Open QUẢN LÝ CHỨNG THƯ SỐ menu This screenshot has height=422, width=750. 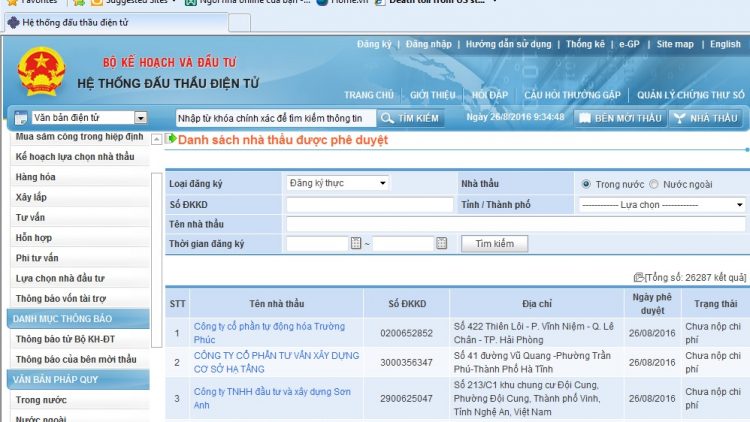click(x=691, y=95)
